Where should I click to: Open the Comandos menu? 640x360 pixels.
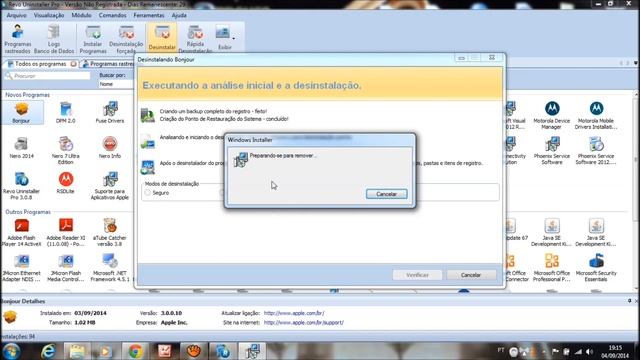pos(112,15)
